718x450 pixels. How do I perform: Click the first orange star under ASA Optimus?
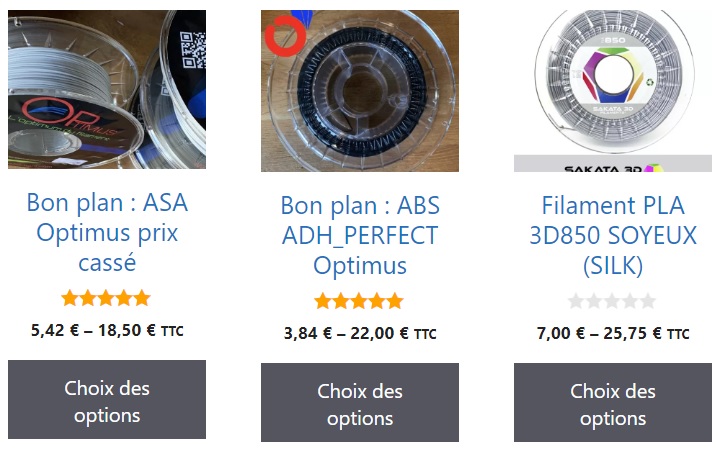click(70, 298)
